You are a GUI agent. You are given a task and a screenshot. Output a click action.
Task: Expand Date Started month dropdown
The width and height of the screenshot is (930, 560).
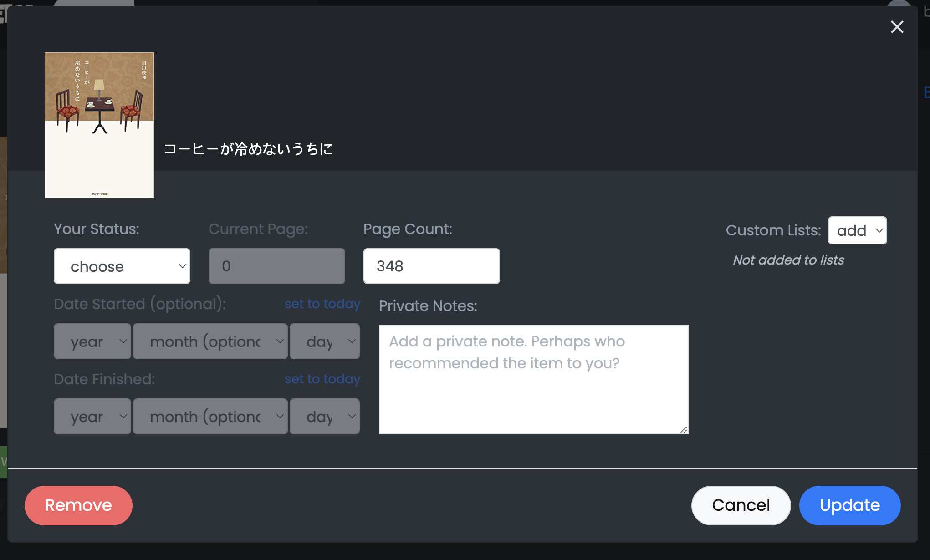point(210,341)
